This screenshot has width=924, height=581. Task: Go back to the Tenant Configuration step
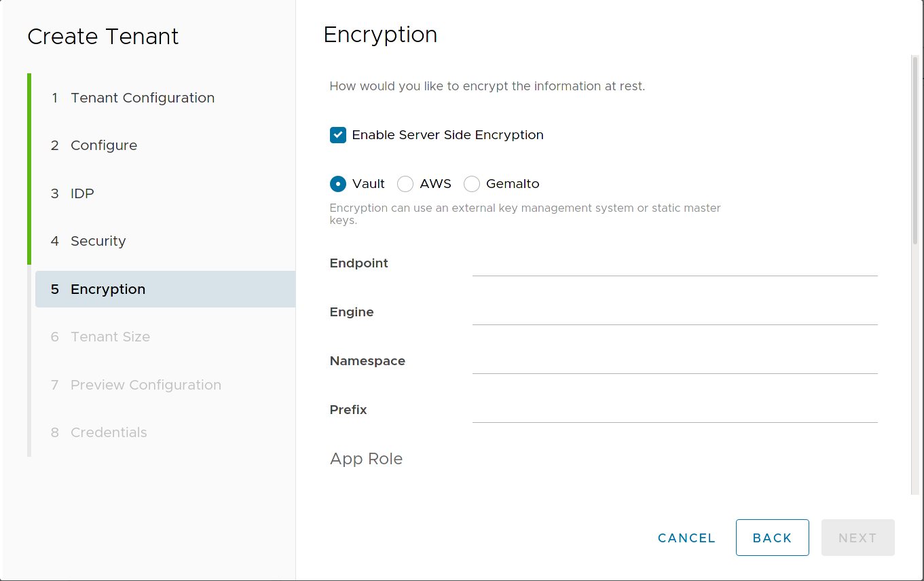click(142, 97)
